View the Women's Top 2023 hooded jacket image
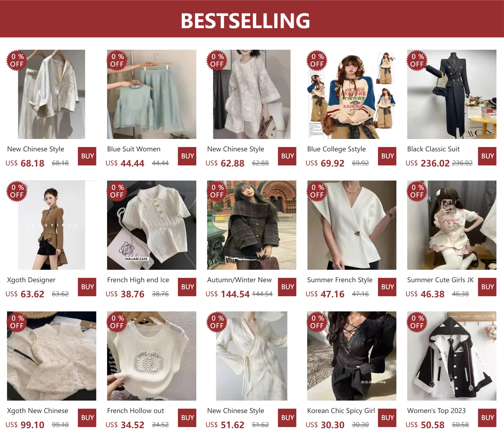The height and width of the screenshot is (446, 504). click(x=452, y=356)
